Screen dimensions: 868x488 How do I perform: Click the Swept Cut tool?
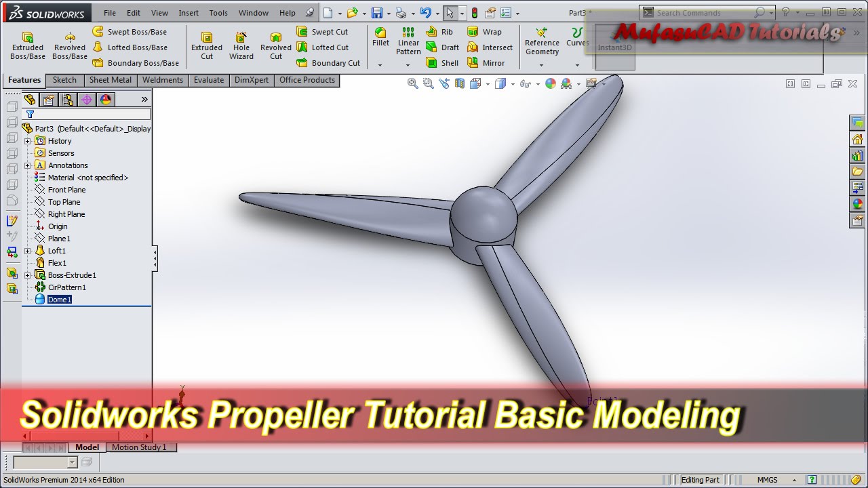pyautogui.click(x=322, y=32)
